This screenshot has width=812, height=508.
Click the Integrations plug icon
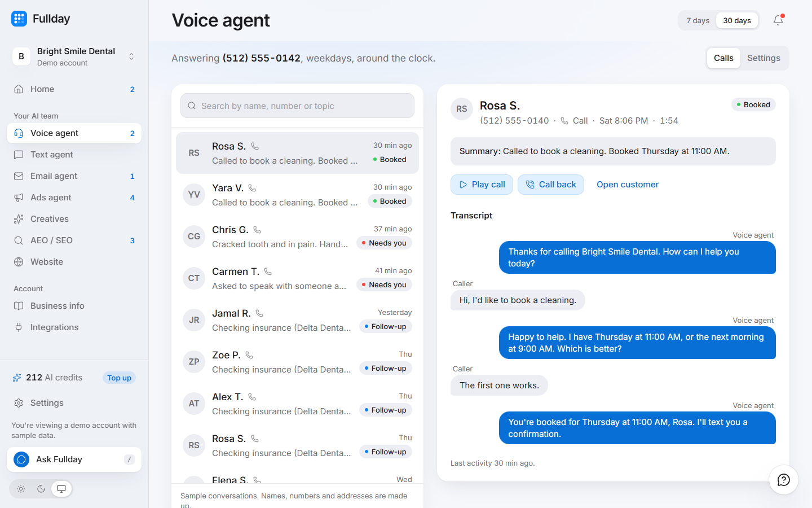[19, 327]
